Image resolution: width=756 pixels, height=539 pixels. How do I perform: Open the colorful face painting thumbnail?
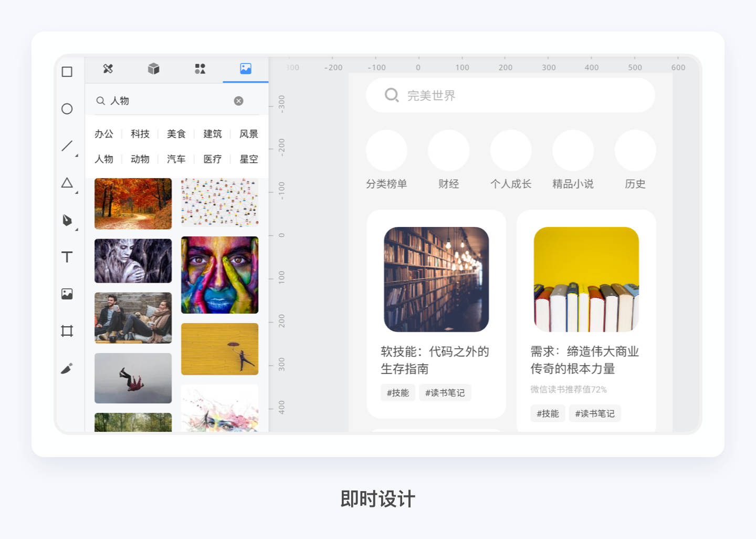point(219,275)
